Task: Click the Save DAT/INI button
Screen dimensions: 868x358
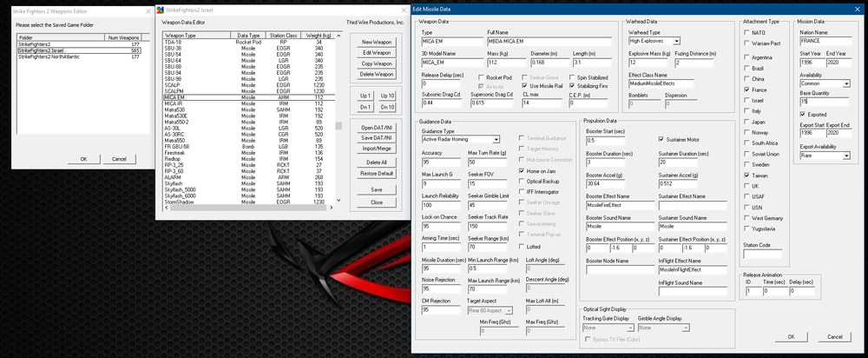Action: point(377,138)
